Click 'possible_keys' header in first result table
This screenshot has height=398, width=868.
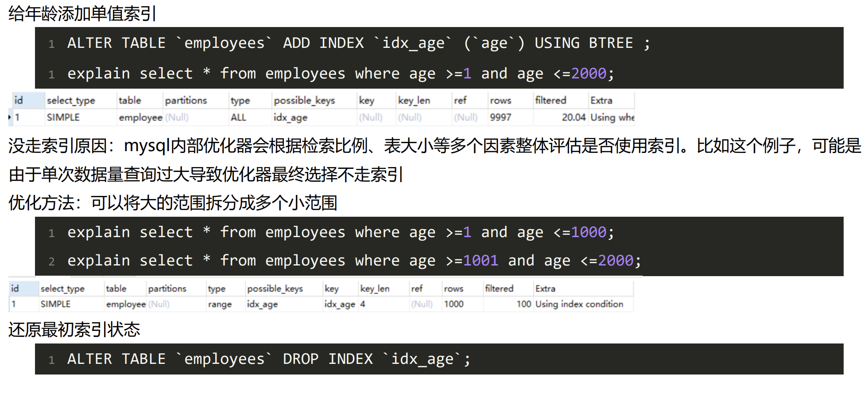pyautogui.click(x=304, y=101)
